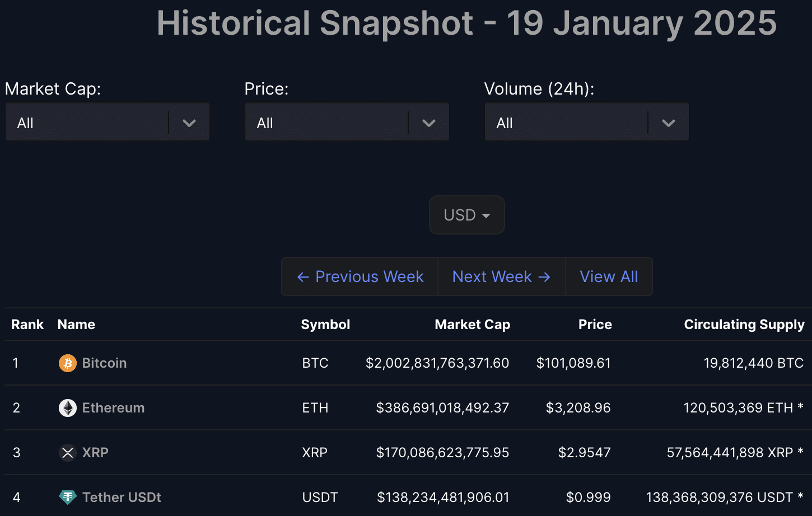Open Bitcoin by clicking its name
Image resolution: width=812 pixels, height=516 pixels.
tap(104, 363)
